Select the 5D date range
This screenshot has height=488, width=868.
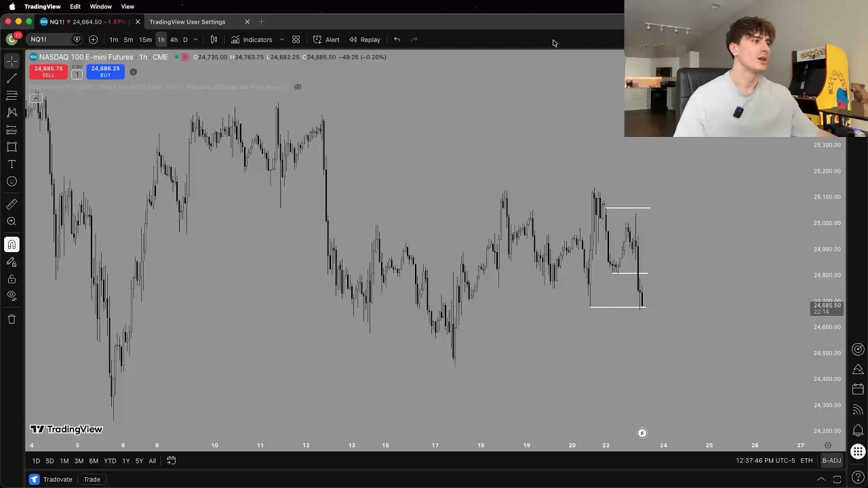50,461
